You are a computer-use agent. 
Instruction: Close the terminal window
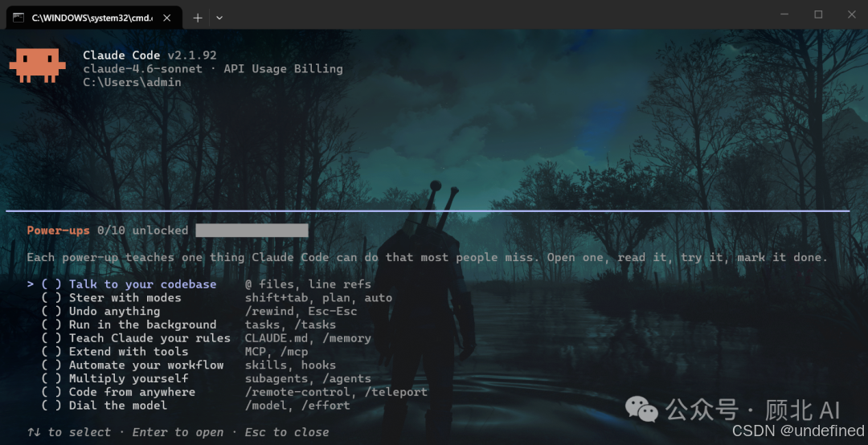tap(851, 14)
